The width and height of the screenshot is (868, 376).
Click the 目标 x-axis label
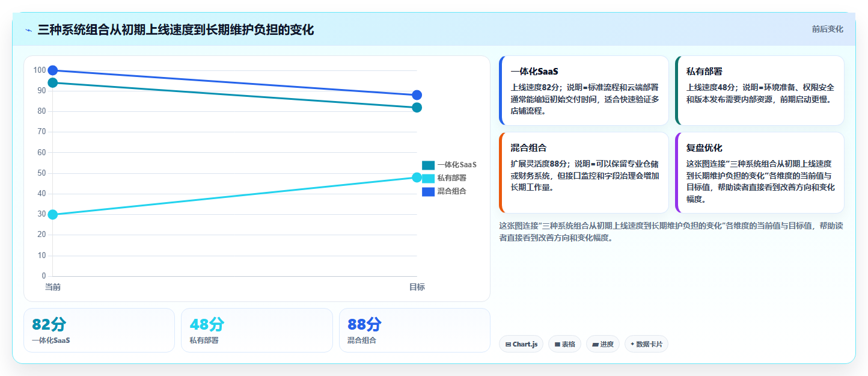coord(417,288)
